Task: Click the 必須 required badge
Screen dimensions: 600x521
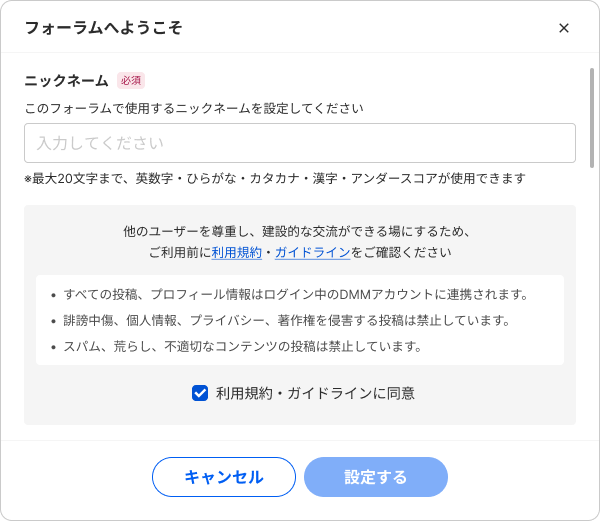Action: pyautogui.click(x=131, y=81)
